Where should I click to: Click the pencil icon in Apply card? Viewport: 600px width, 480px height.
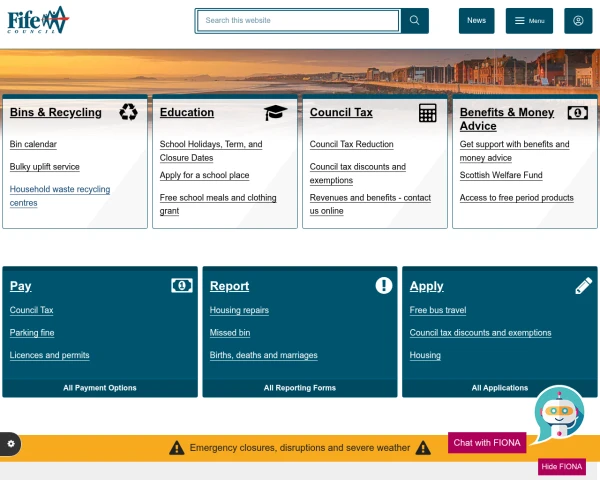click(x=584, y=286)
